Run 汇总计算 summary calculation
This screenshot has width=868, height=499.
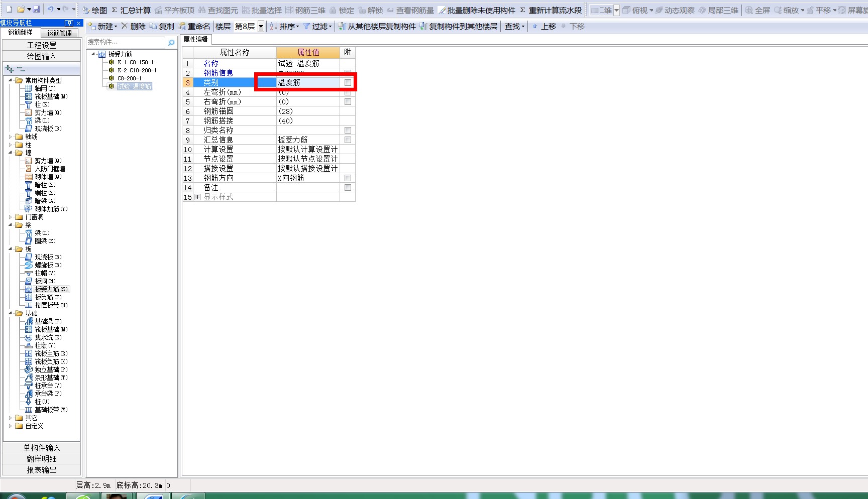(x=131, y=10)
